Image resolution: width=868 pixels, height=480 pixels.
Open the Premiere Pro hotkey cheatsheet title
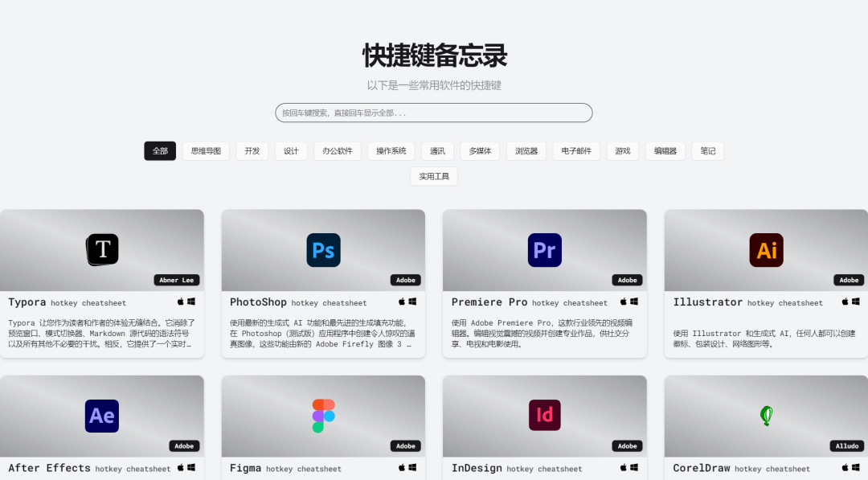pos(529,302)
